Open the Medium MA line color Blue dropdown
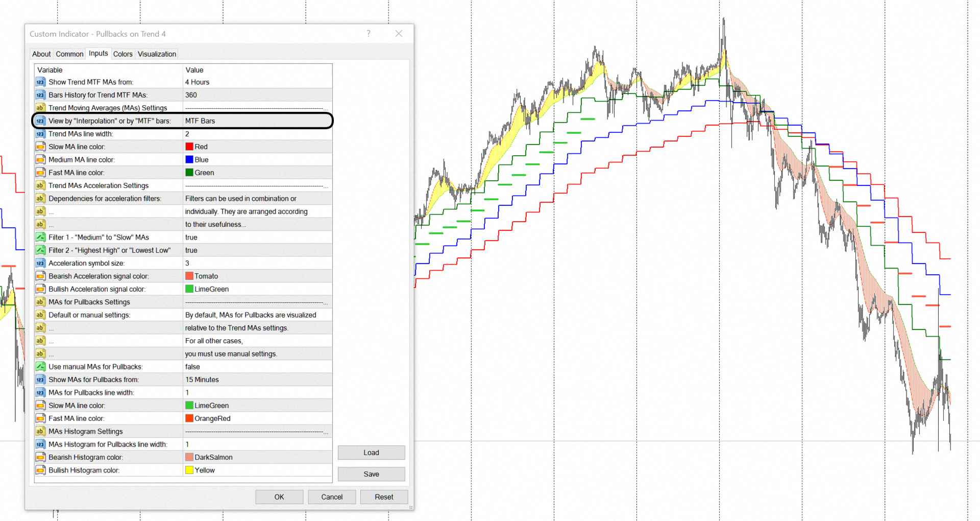This screenshot has height=521, width=980. [x=257, y=160]
